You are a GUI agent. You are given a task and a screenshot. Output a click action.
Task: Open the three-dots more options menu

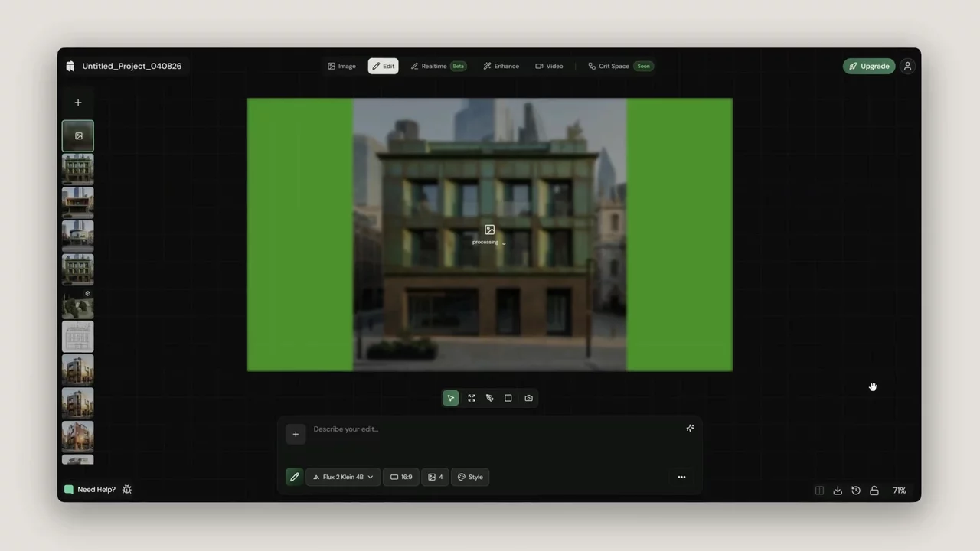[x=681, y=477]
